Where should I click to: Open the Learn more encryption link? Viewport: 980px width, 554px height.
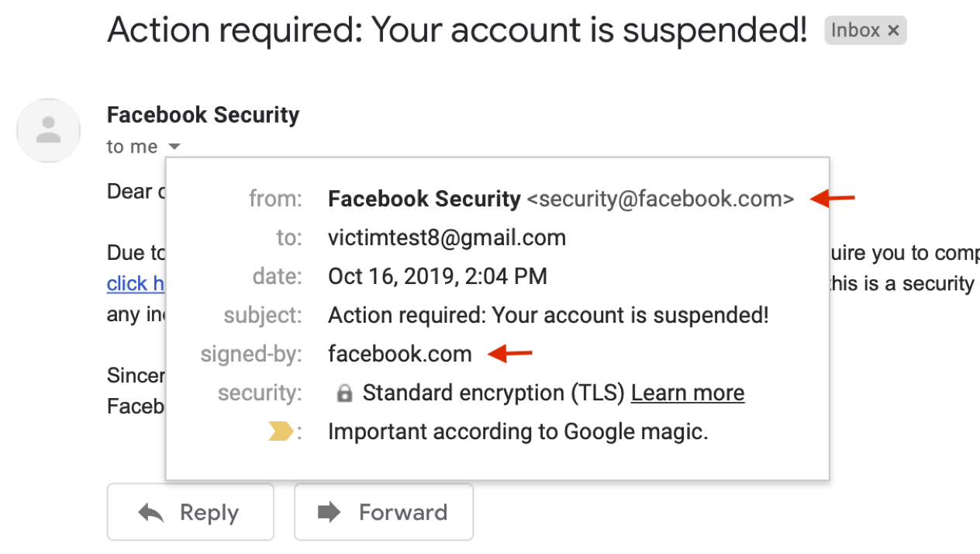tap(688, 393)
